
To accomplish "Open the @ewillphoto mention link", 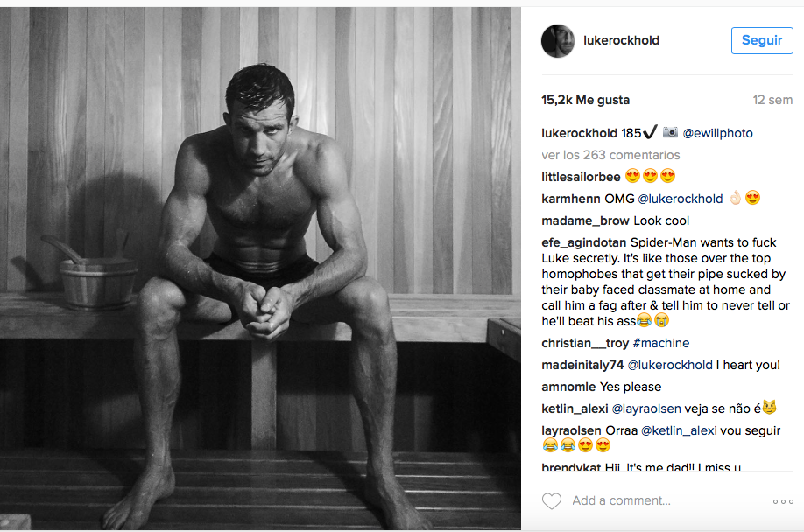I will (717, 133).
